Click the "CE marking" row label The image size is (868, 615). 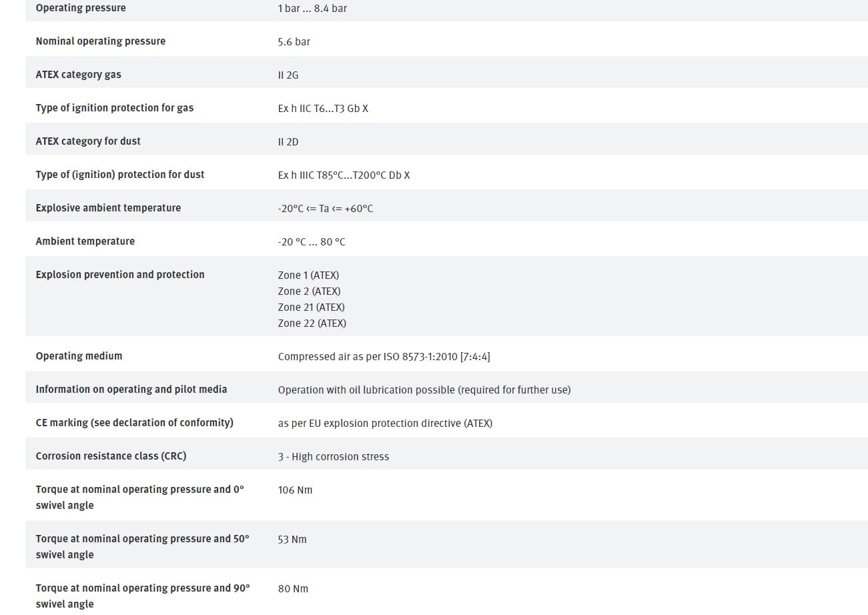[134, 423]
